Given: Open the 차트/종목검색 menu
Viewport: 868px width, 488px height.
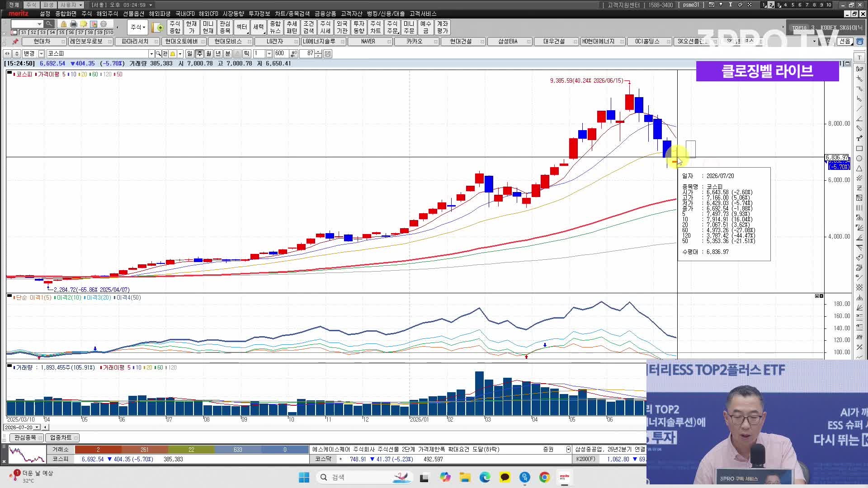Looking at the screenshot, I should 292,14.
